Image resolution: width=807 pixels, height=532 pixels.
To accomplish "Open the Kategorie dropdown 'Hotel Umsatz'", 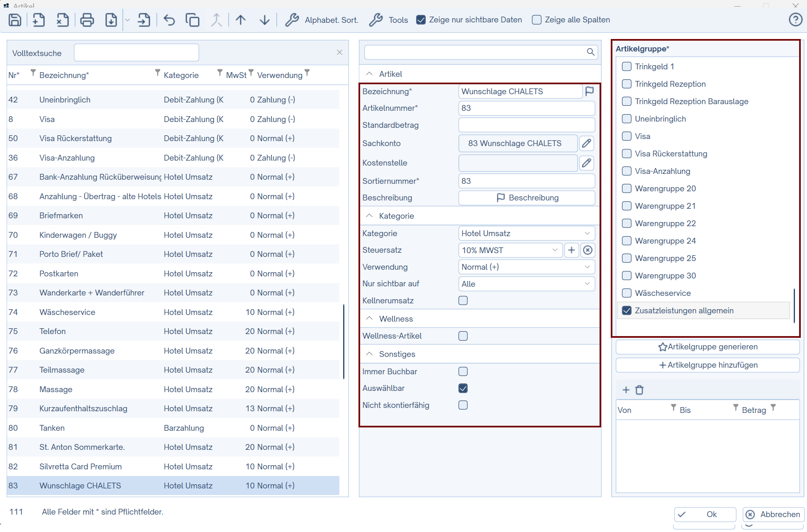I will coord(526,233).
